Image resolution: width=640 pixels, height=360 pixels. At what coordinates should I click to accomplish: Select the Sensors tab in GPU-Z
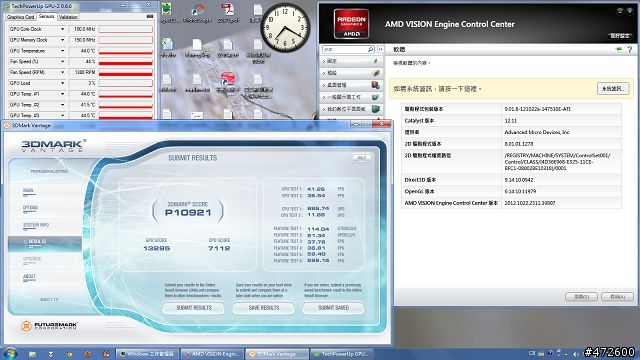[x=47, y=16]
